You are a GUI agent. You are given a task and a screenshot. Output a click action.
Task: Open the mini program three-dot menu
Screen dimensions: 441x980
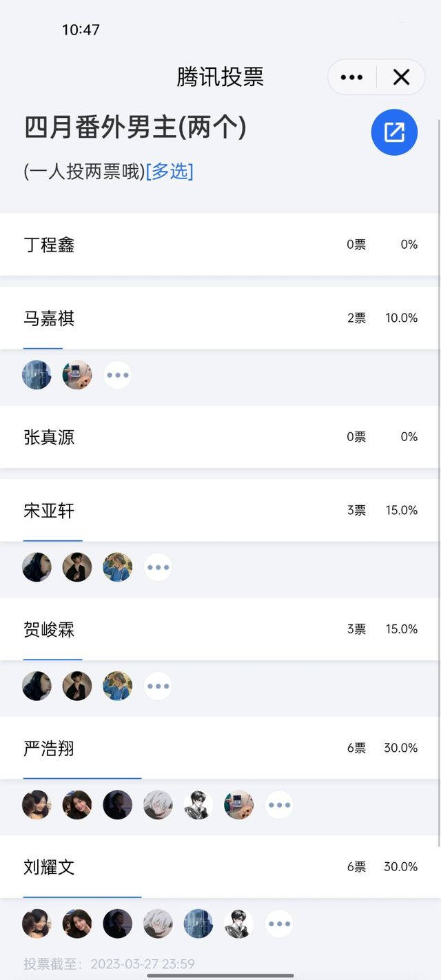pyautogui.click(x=351, y=77)
